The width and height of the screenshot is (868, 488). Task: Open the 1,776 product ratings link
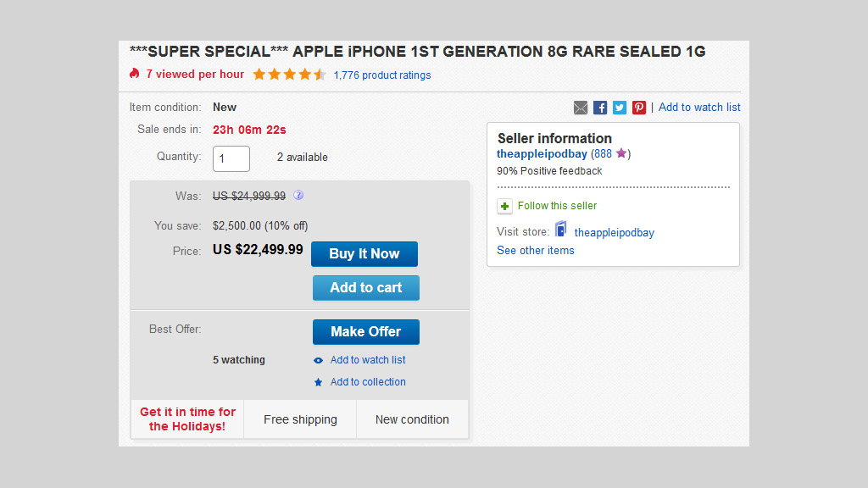pos(382,75)
